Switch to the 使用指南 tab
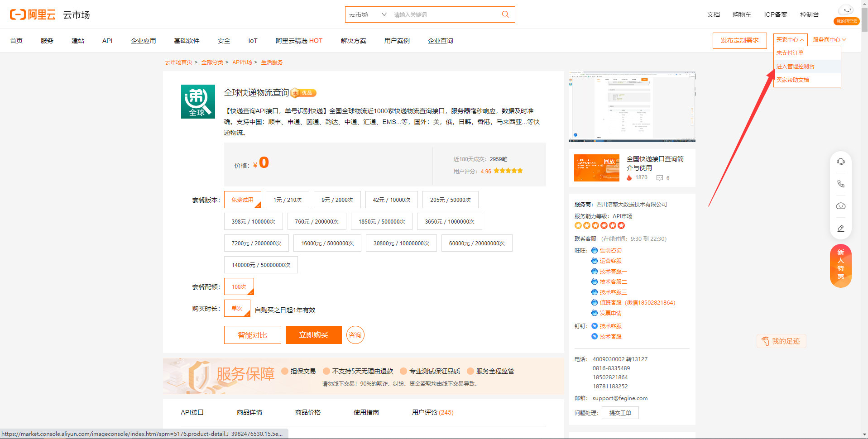The width and height of the screenshot is (868, 439). (366, 412)
